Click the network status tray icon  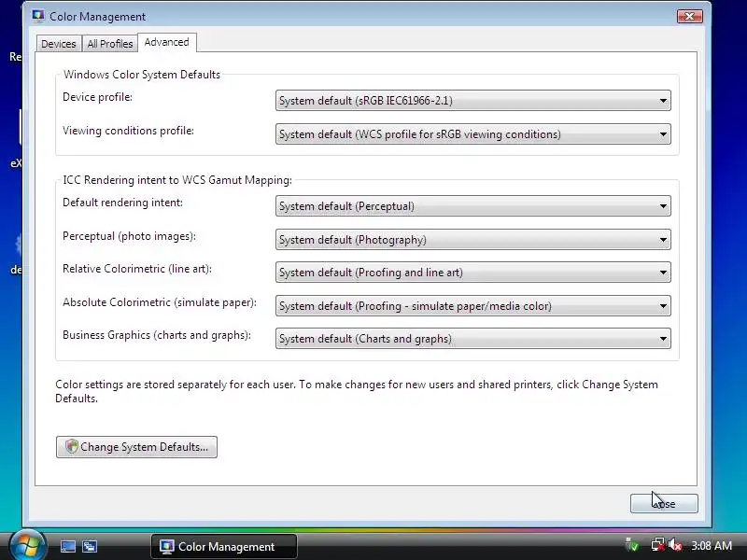point(657,545)
